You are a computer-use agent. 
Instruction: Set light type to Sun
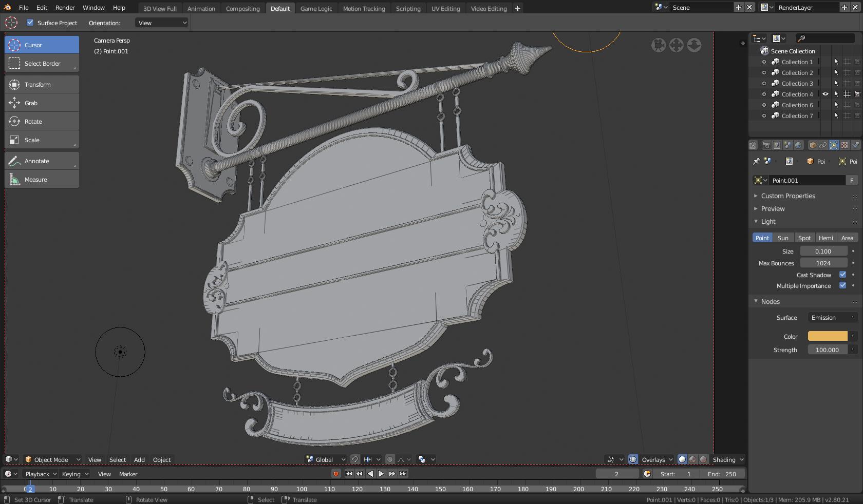pyautogui.click(x=783, y=238)
